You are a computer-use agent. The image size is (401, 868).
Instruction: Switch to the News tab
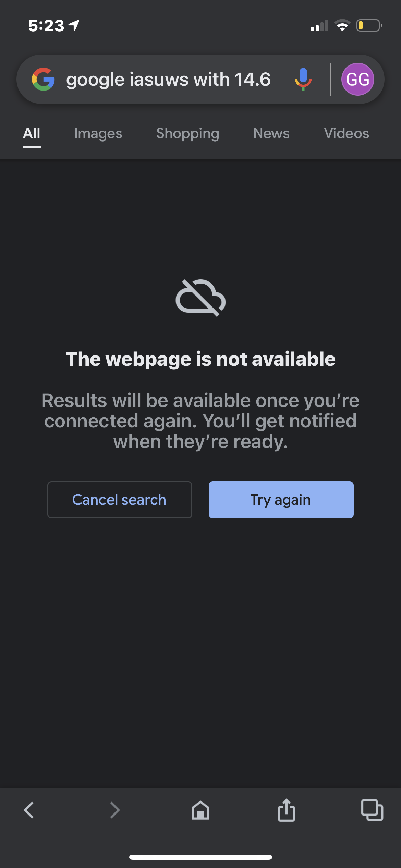(271, 133)
